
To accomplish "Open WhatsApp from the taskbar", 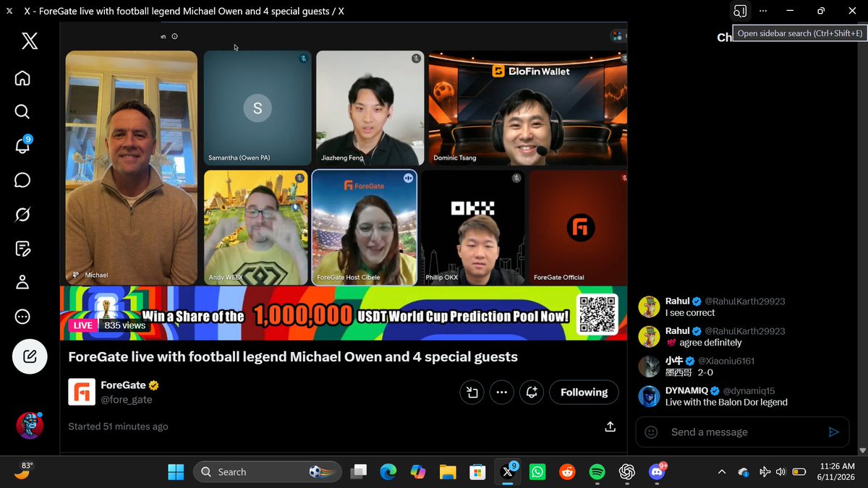I will [x=537, y=472].
